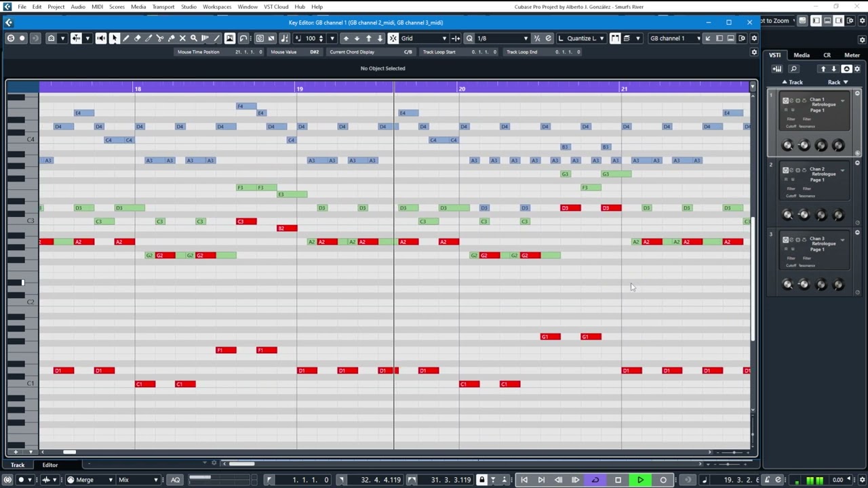Toggle lock punch points icon
This screenshot has height=488, width=868.
[481, 480]
